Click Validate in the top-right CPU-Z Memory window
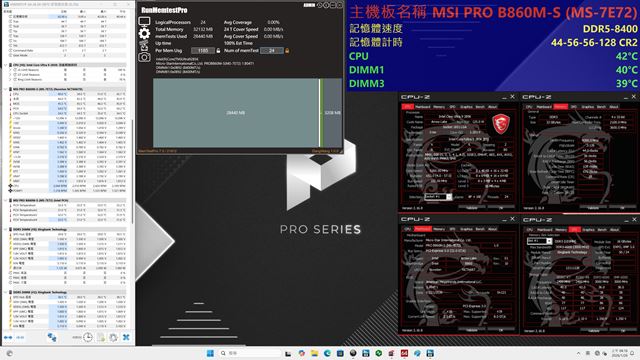The image size is (640, 360). (x=593, y=208)
